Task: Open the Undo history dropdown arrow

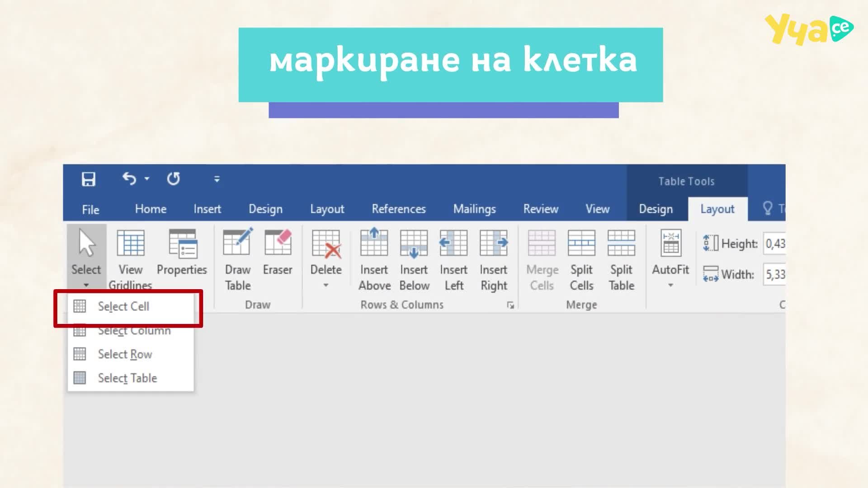Action: tap(147, 179)
